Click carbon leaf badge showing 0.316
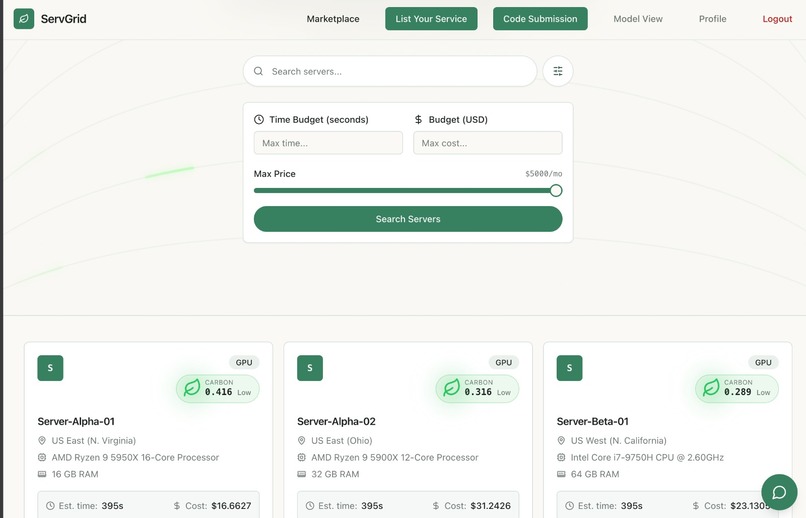This screenshot has height=518, width=806. [478, 388]
